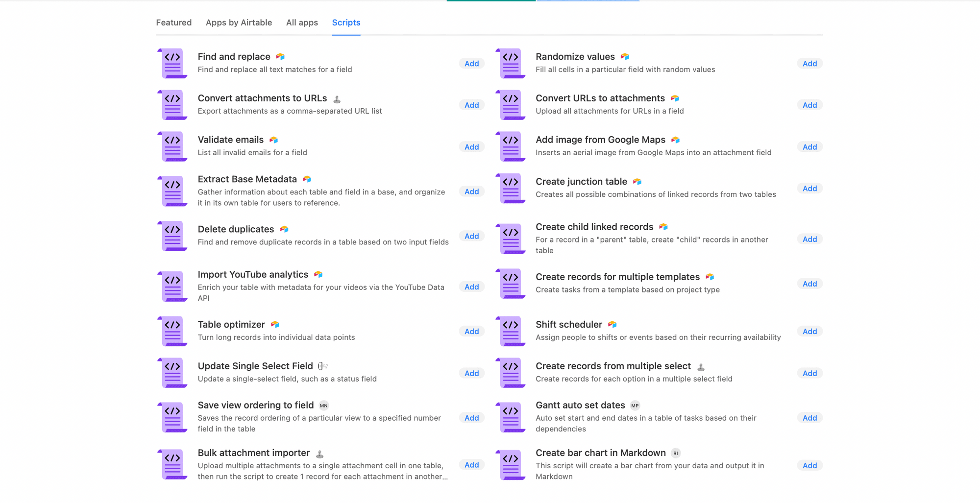Click the Convert attachments to URLs script icon
Image resolution: width=980 pixels, height=503 pixels.
point(172,105)
